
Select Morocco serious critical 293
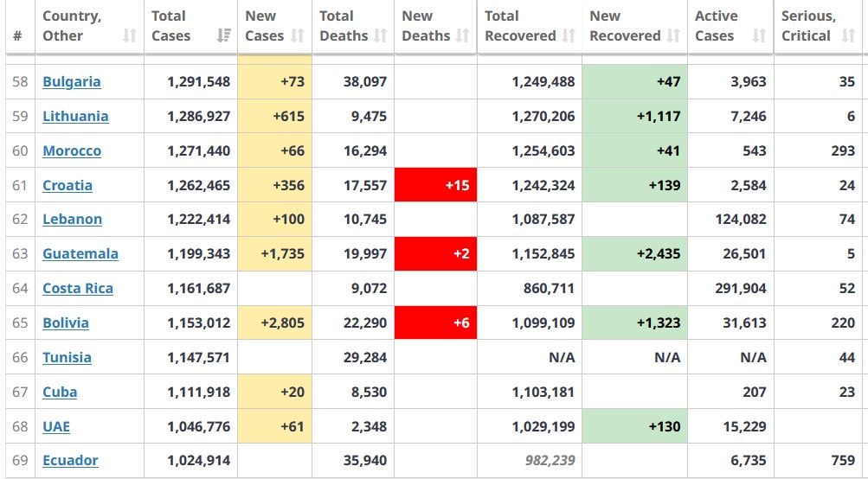[843, 151]
